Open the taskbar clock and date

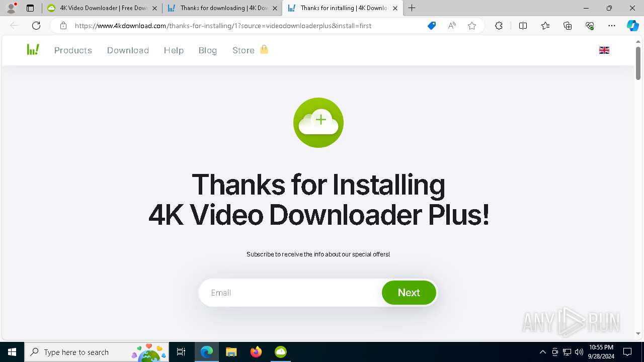point(601,352)
